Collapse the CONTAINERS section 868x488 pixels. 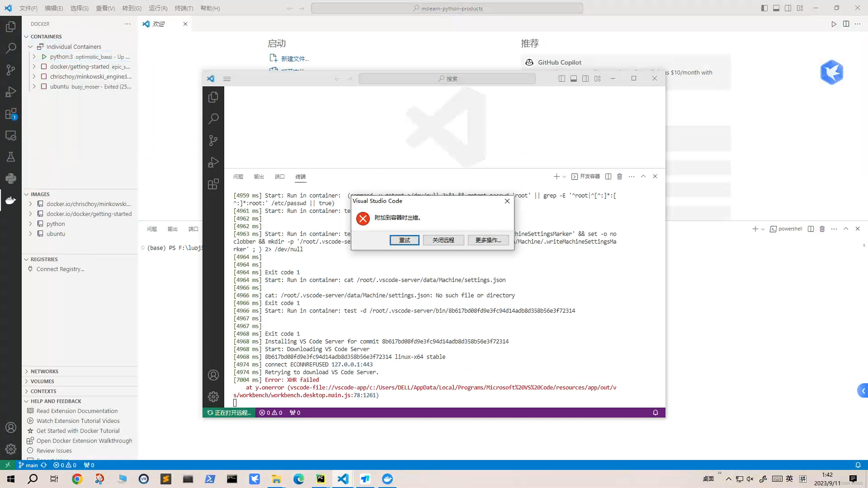click(26, 37)
